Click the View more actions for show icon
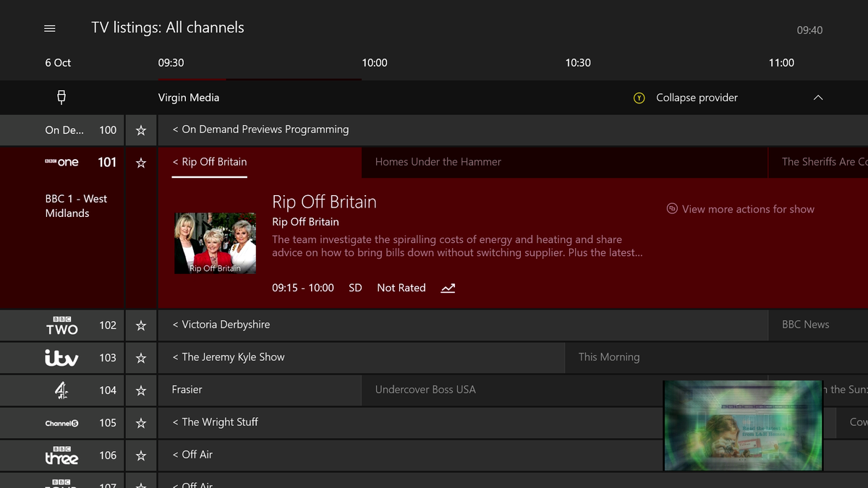 click(672, 209)
